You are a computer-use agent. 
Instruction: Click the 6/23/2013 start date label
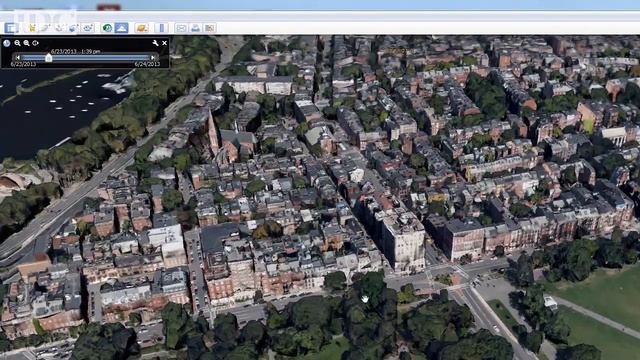(23, 64)
